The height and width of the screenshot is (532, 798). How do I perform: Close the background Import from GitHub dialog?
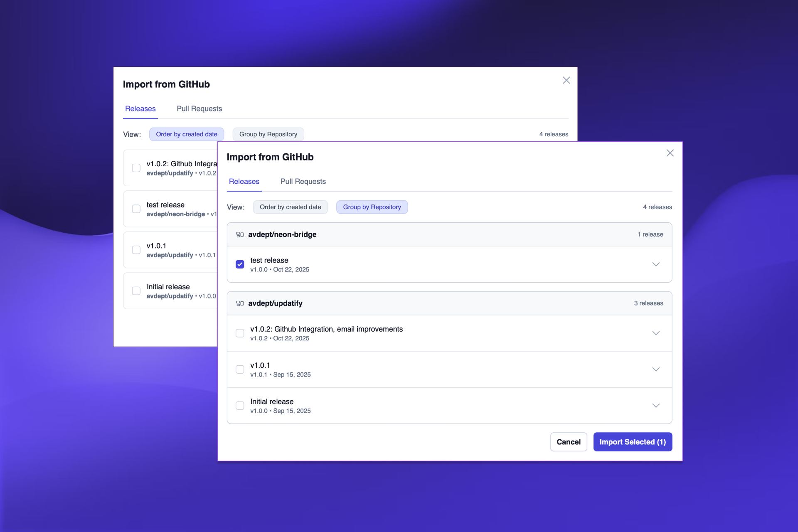pyautogui.click(x=566, y=80)
